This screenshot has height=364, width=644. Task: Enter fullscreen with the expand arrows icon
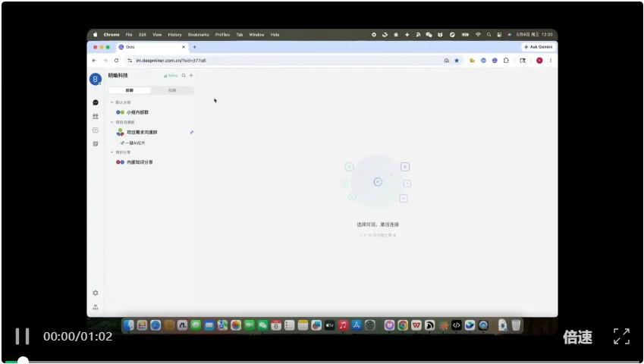pos(621,336)
